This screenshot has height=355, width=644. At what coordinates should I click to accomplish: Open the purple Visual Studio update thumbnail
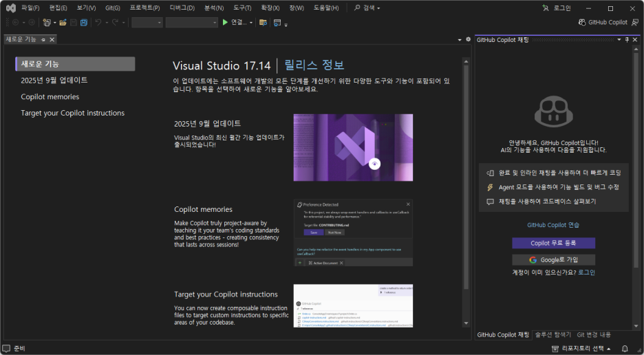[353, 147]
